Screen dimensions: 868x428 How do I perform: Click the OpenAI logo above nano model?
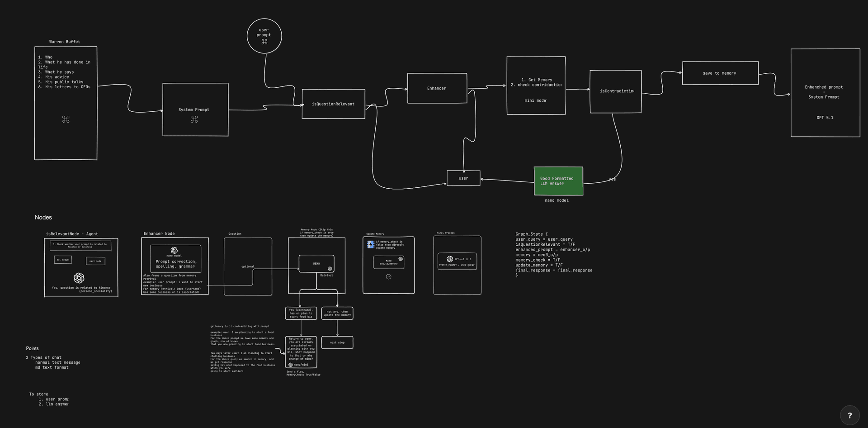(x=174, y=250)
